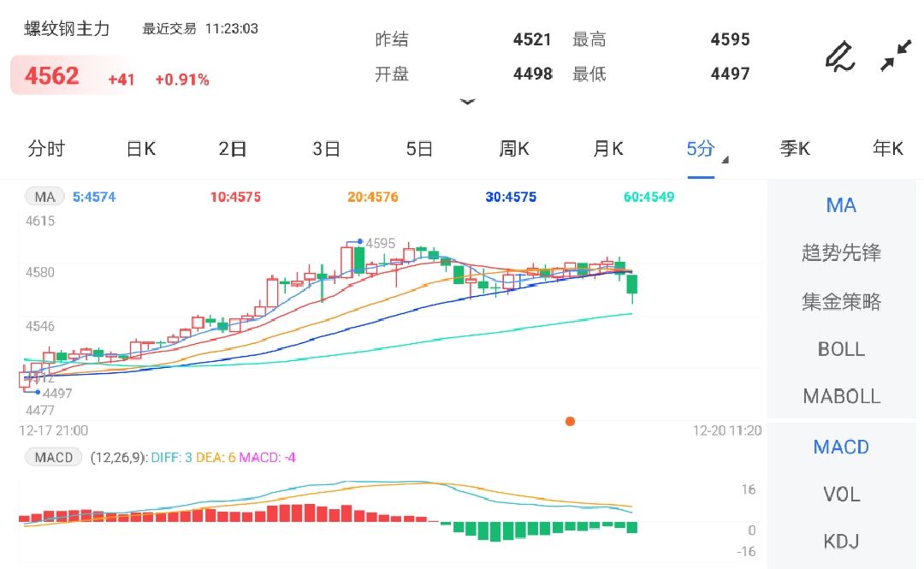The width and height of the screenshot is (924, 569).
Task: Open MA settings badge above chart
Action: coord(44,197)
